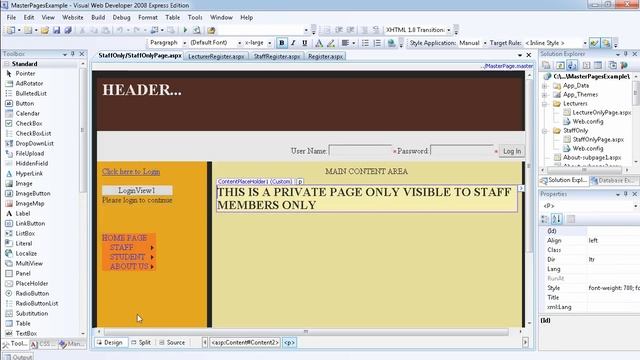Toggle Underline formatting
The image size is (640, 360).
click(304, 43)
